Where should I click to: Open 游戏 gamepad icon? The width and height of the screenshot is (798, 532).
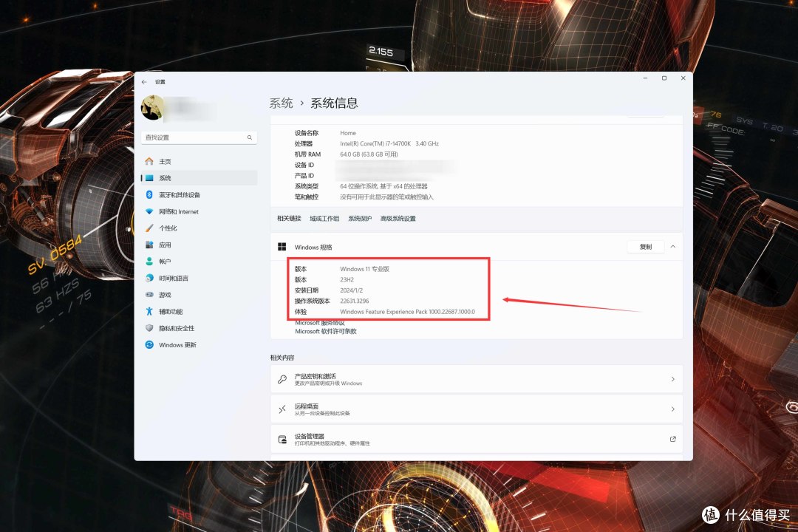(149, 295)
